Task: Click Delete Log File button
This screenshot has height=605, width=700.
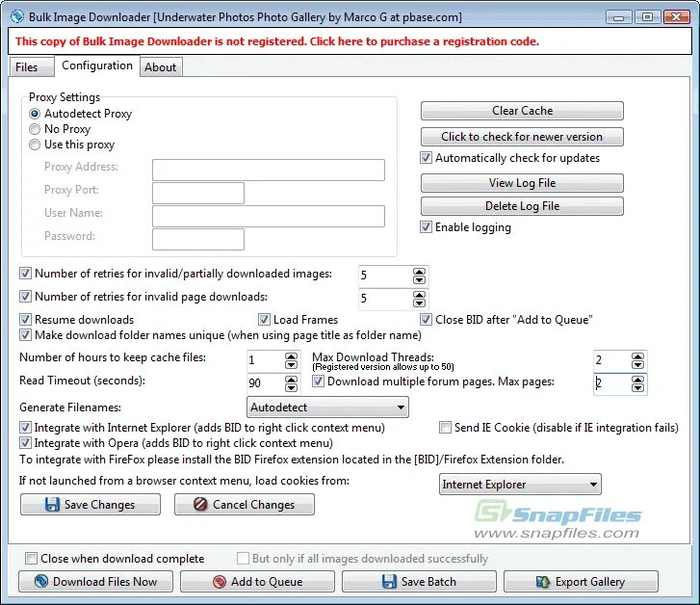Action: pos(522,206)
